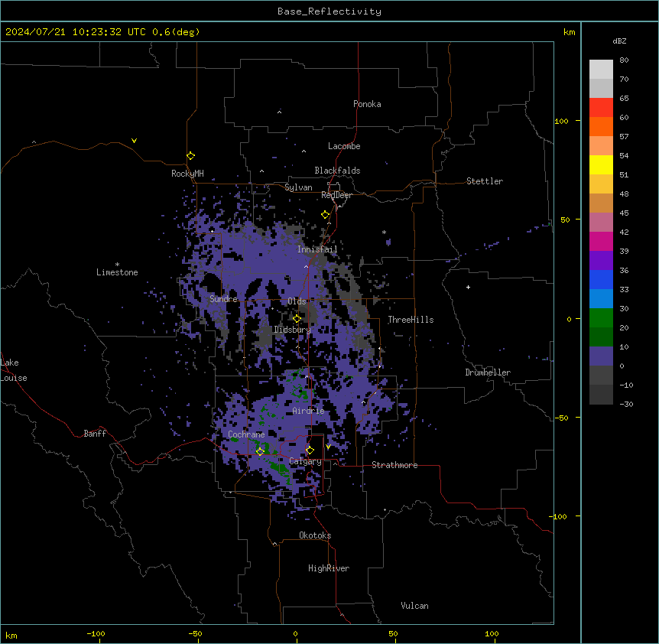Click the red 60–65 dBZ legend swatch
Screen dimensions: 659x644
(601, 108)
